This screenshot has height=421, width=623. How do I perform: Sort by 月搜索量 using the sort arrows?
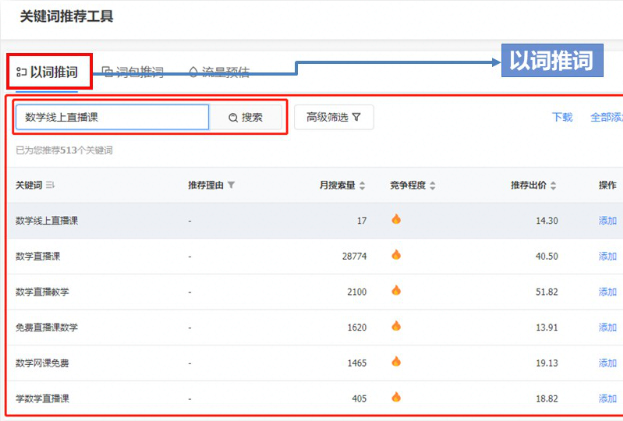click(x=362, y=185)
